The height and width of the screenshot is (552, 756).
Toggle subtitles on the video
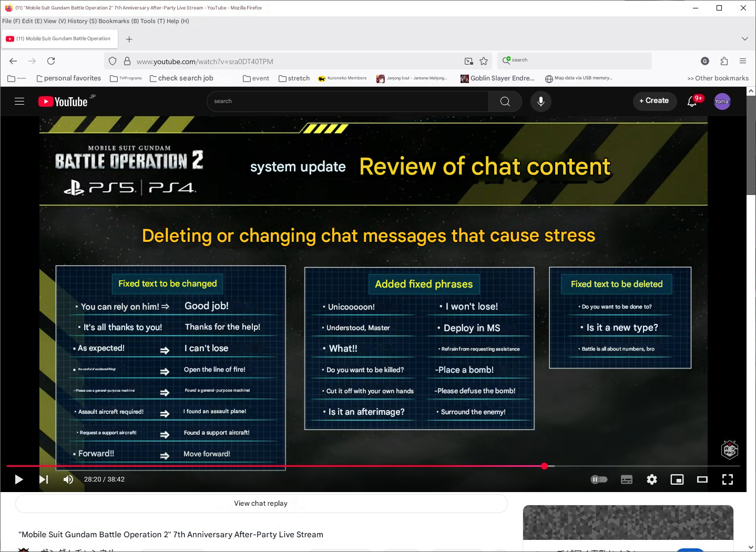pyautogui.click(x=627, y=479)
